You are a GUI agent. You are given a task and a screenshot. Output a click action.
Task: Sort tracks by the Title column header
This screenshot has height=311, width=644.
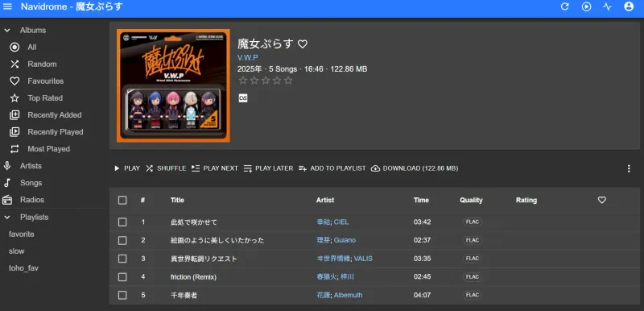coord(177,200)
